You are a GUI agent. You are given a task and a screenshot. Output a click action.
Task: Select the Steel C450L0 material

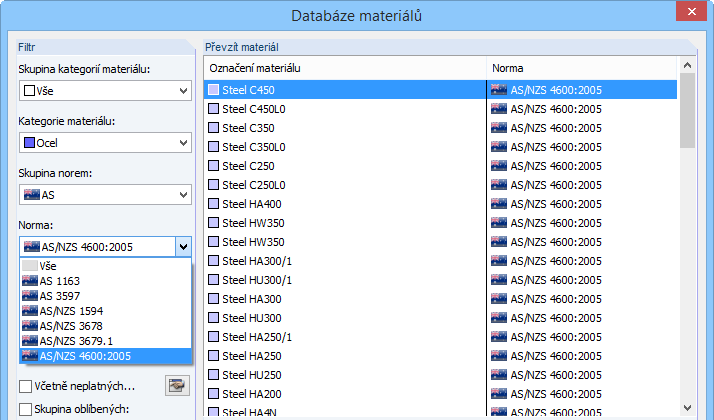(x=440, y=109)
